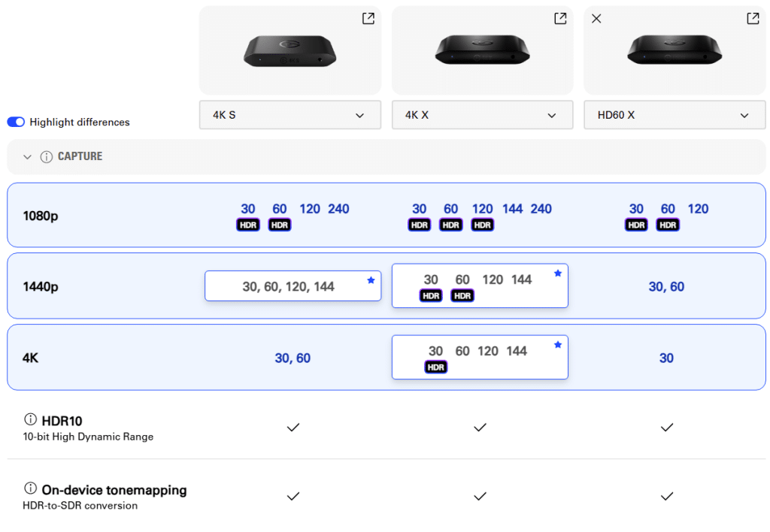Click the Highlight differences label
This screenshot has width=770, height=532.
[x=80, y=122]
